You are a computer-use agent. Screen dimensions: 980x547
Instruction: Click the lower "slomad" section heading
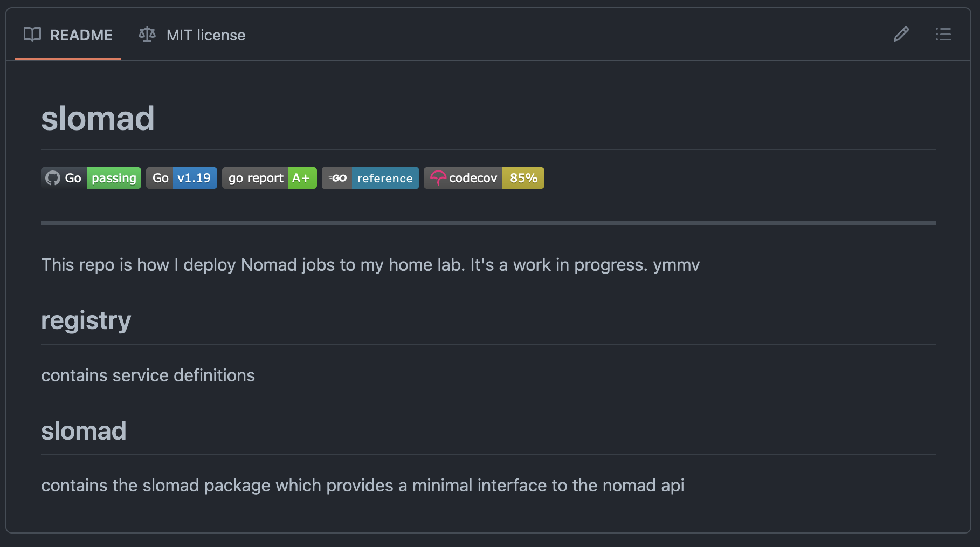click(x=84, y=431)
